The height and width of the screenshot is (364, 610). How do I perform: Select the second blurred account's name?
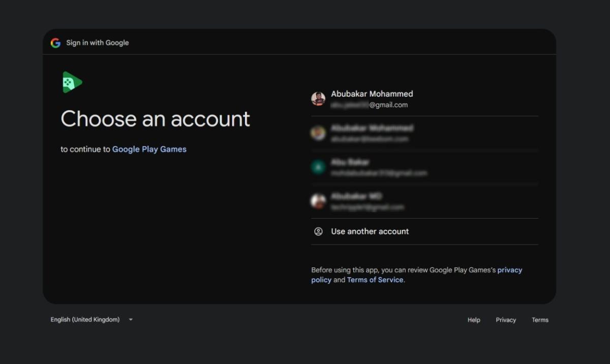(372, 128)
